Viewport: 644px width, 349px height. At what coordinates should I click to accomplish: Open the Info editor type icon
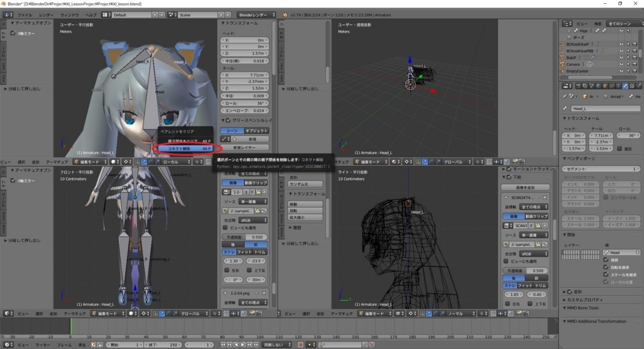coord(8,15)
